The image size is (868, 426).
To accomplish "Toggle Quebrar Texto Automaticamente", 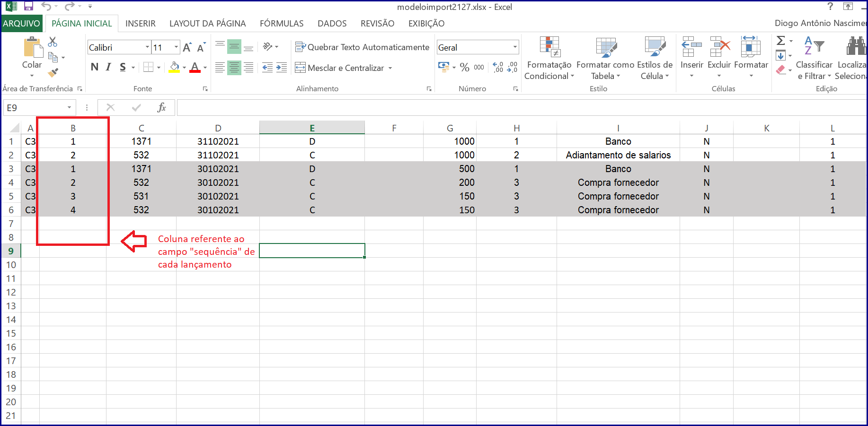I will pyautogui.click(x=362, y=47).
